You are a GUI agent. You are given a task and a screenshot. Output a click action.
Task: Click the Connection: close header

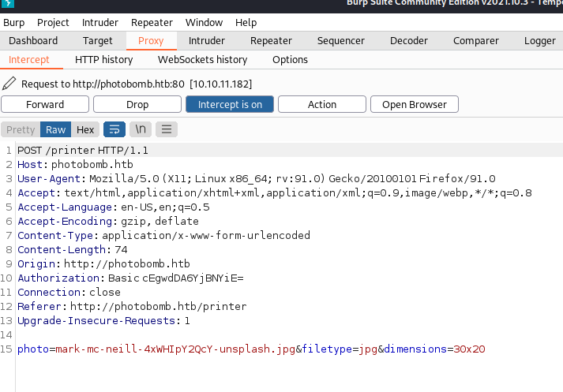click(69, 293)
